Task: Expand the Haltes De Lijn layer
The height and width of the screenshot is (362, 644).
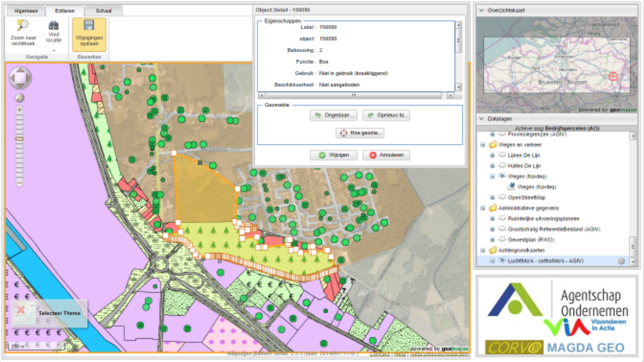Action: point(492,166)
